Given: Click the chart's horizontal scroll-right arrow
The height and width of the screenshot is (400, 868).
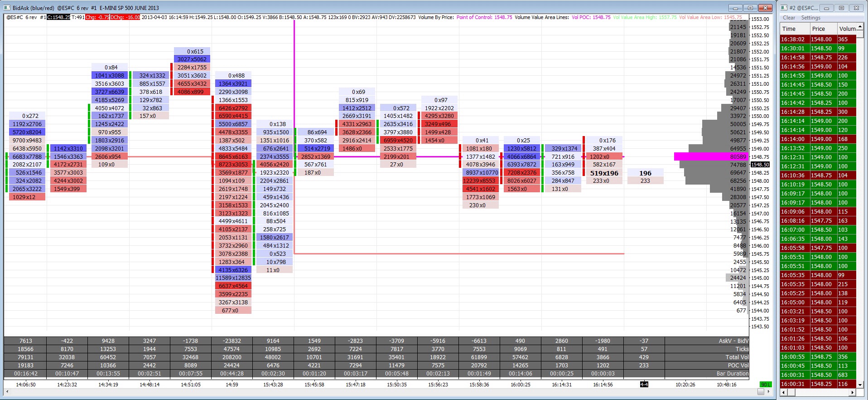Looking at the screenshot, I should 768,392.
